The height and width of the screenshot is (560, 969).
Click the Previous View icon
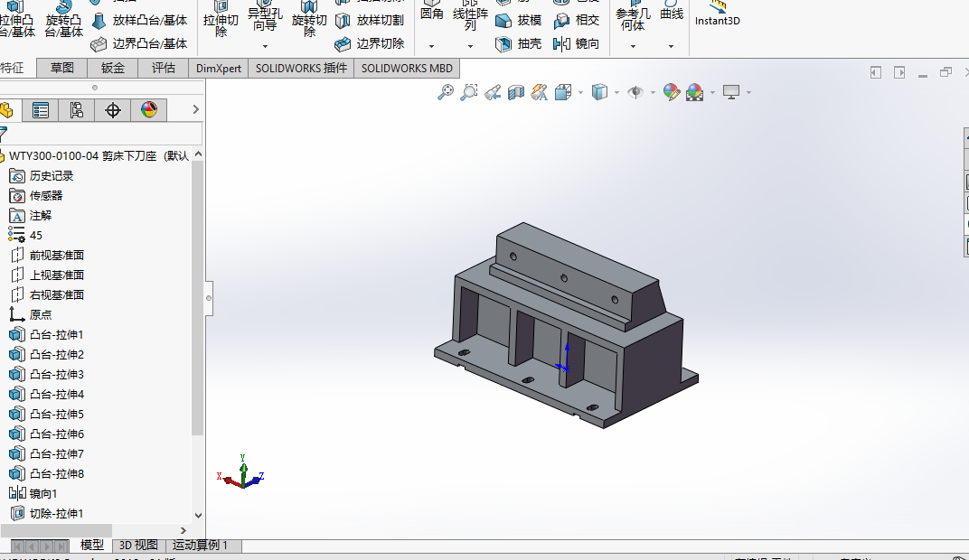tap(493, 91)
